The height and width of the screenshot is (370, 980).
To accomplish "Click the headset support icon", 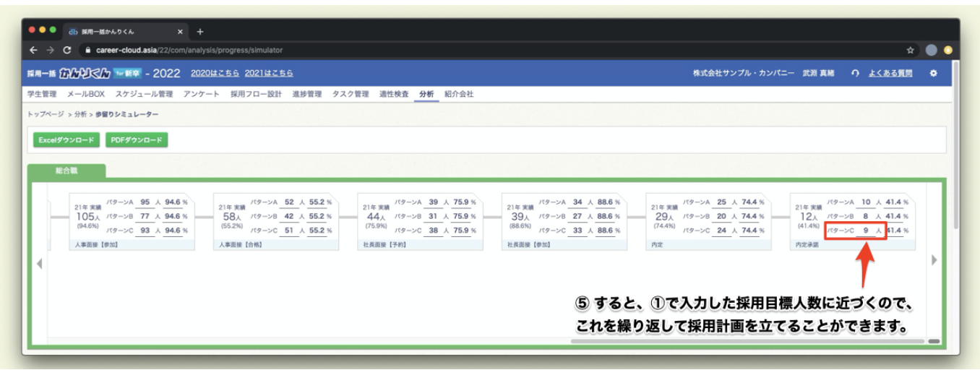I will [x=855, y=73].
